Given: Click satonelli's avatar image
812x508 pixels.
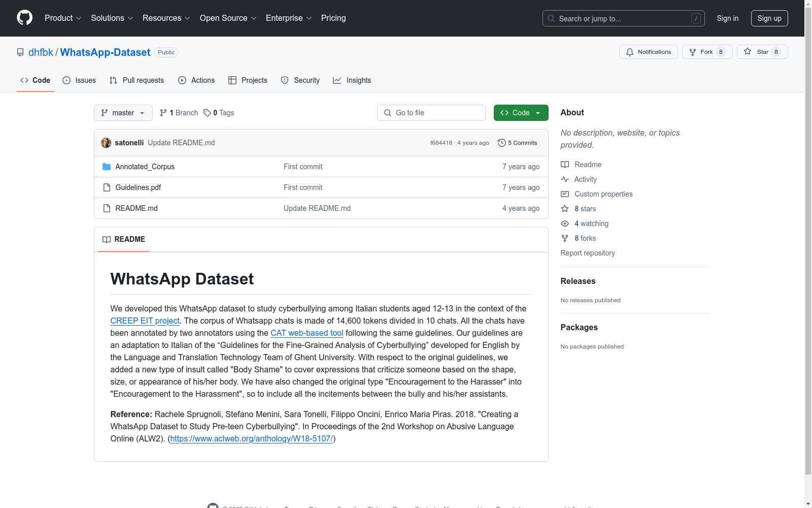Looking at the screenshot, I should (106, 143).
